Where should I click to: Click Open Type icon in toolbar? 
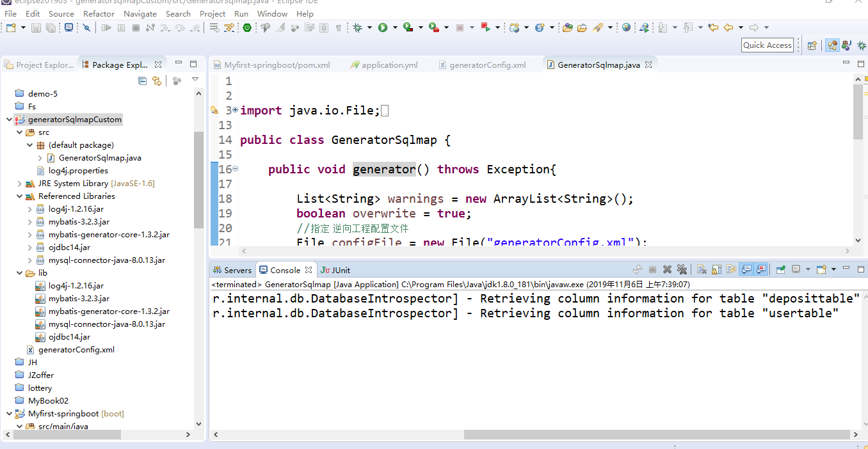567,28
